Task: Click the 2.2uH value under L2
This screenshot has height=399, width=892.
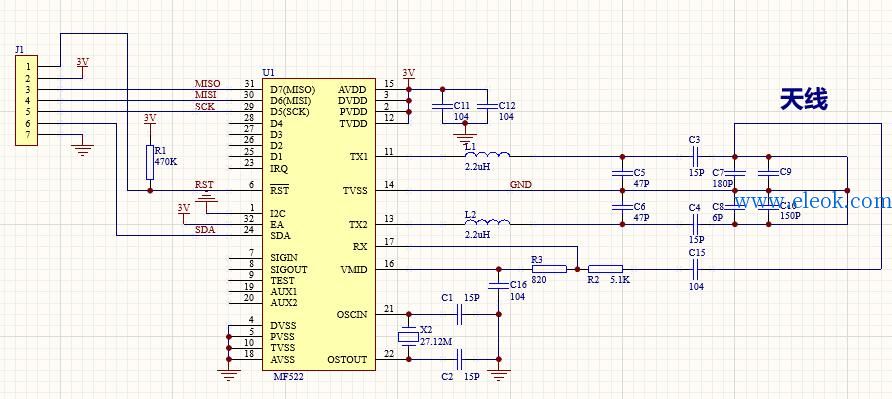Action: point(477,235)
